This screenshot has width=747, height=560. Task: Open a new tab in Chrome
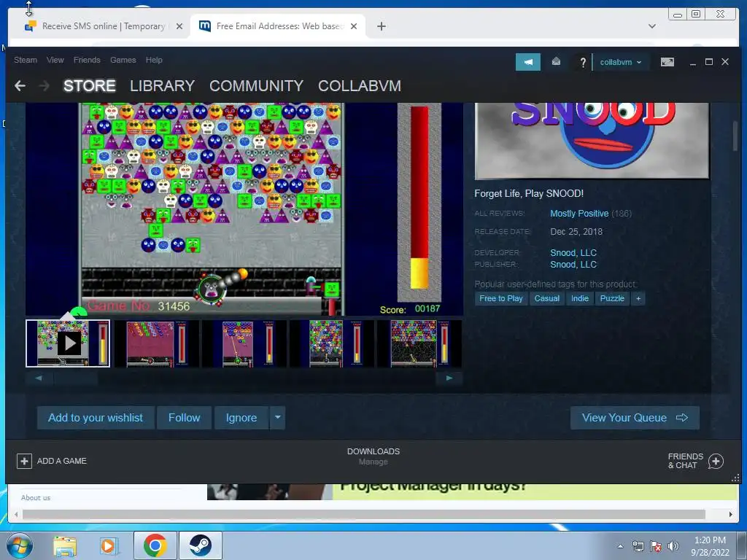point(381,26)
